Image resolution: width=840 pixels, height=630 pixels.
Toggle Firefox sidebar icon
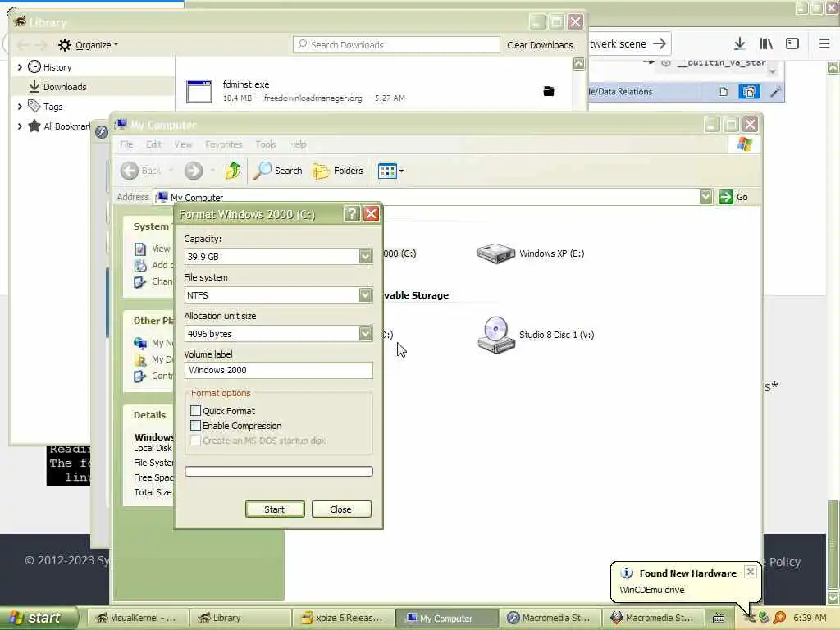coord(792,44)
